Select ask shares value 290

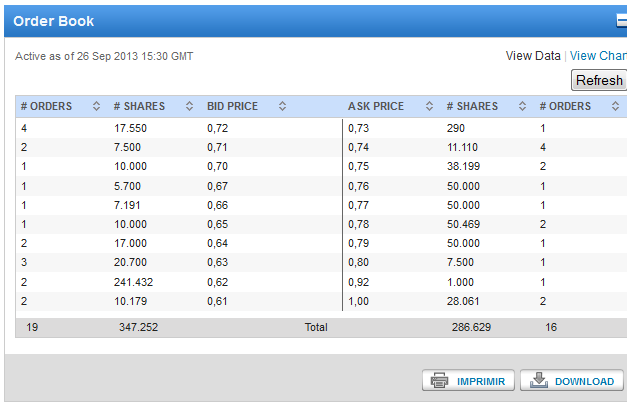coord(456,128)
